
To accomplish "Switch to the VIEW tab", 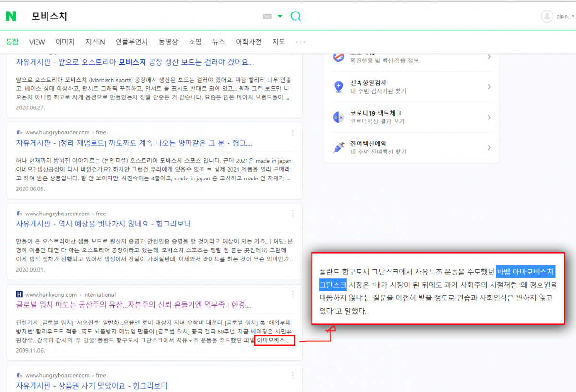I will [37, 42].
